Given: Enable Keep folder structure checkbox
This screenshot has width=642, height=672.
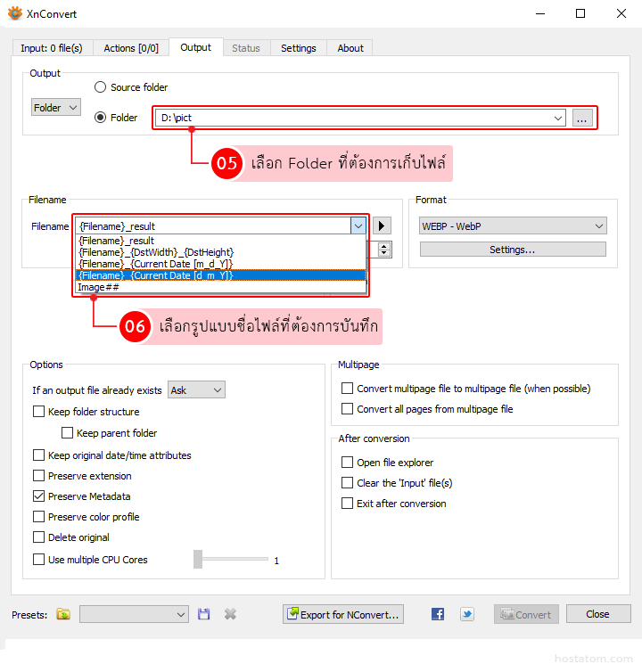Looking at the screenshot, I should [x=38, y=412].
